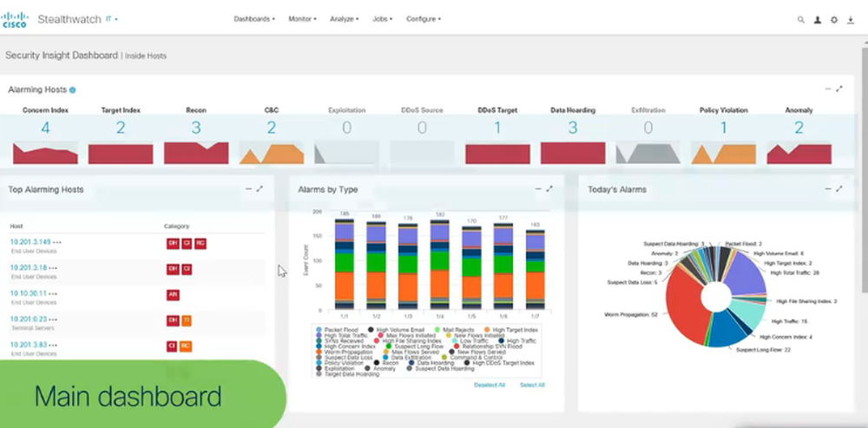The width and height of the screenshot is (868, 428).
Task: Open actions ellipsis for host 10.201.3.83
Action: [53, 345]
